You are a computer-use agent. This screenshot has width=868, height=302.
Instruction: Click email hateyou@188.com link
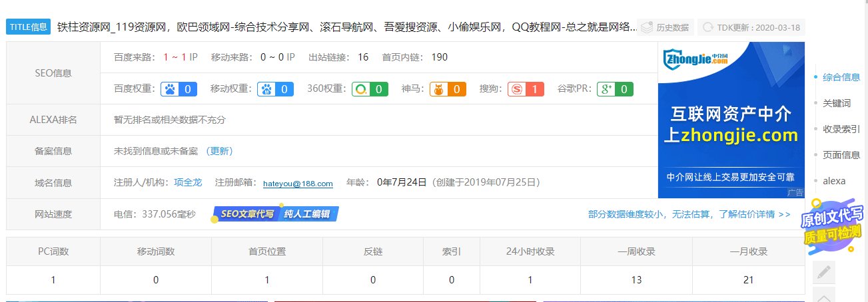[298, 184]
